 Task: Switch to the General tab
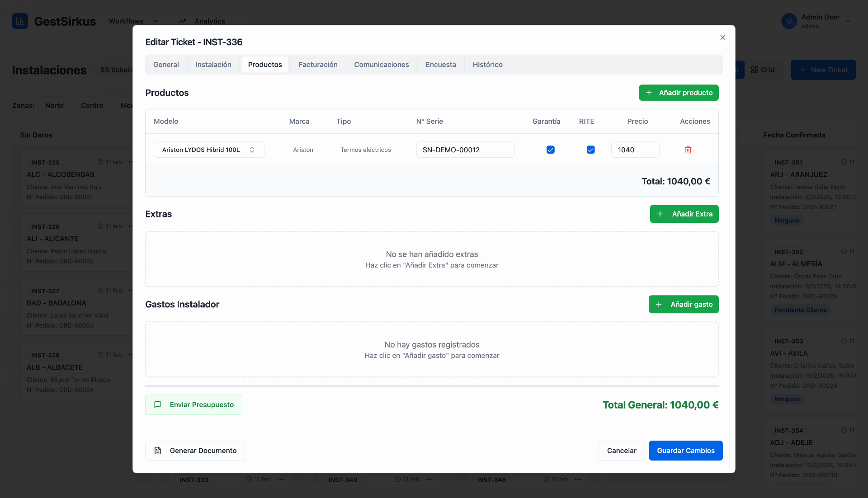(166, 65)
